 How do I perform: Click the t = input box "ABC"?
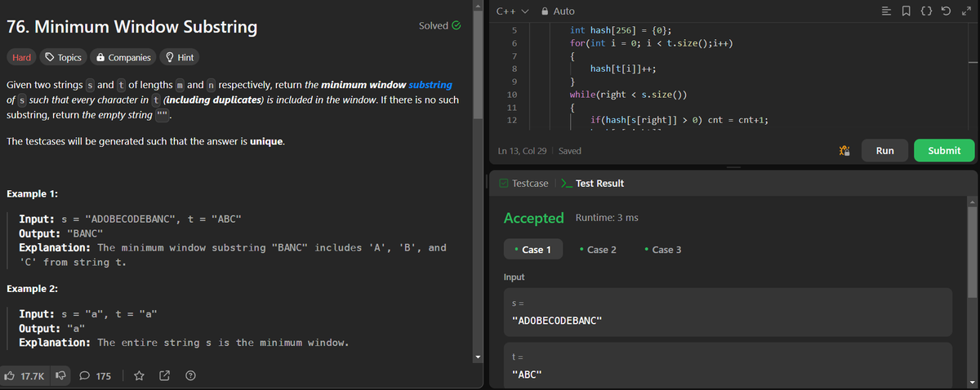[x=728, y=366]
